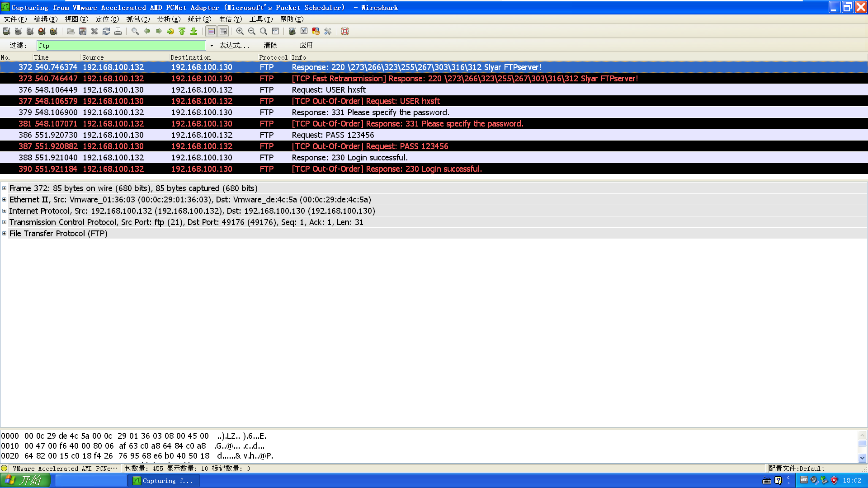Expand the Transmission Control Protocol row

click(x=5, y=222)
